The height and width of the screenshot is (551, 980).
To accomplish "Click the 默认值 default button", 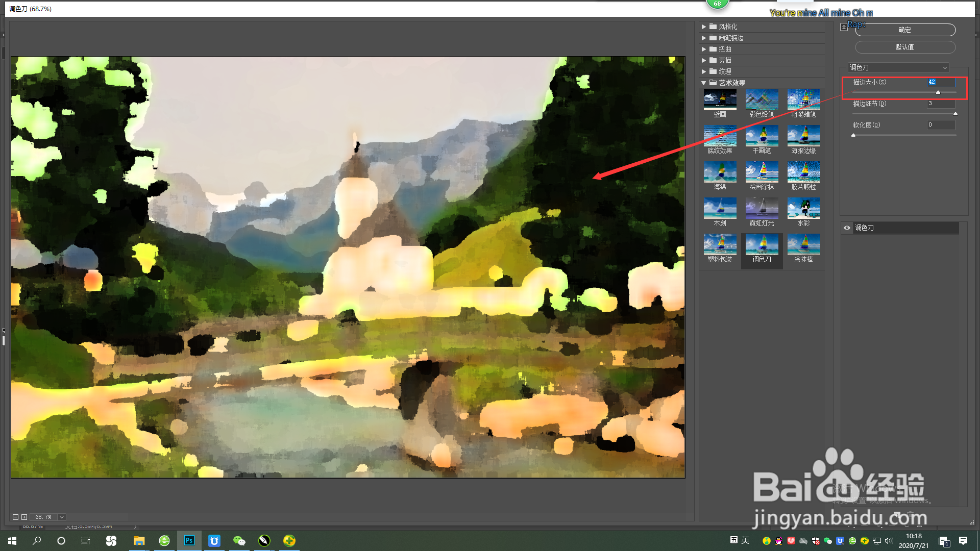I will pyautogui.click(x=904, y=47).
